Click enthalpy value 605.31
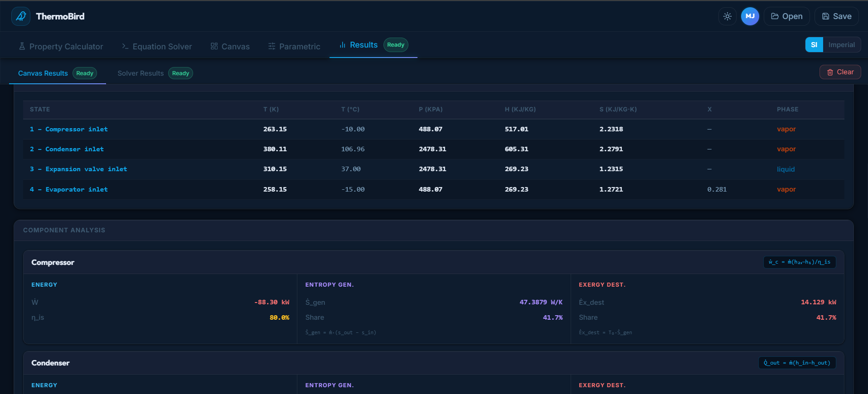 (x=517, y=149)
